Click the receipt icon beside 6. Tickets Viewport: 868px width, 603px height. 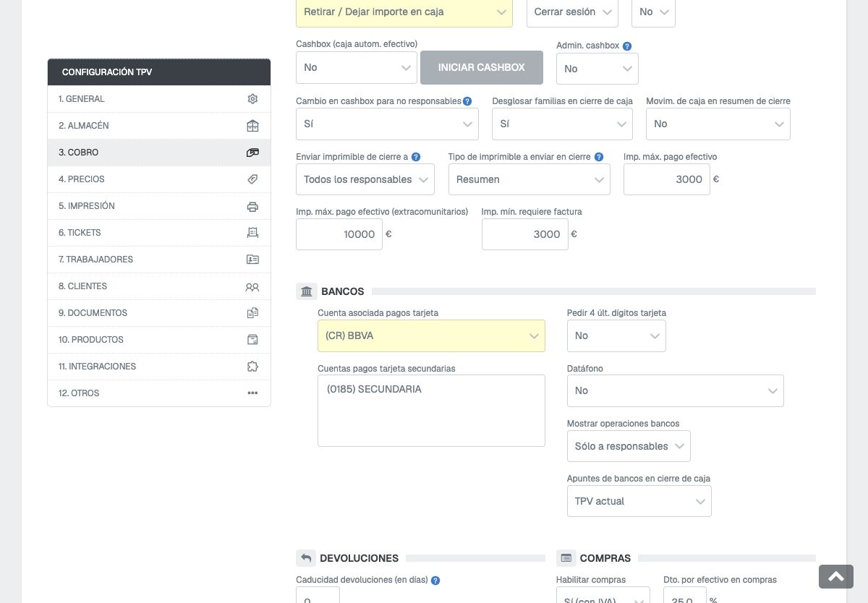click(x=252, y=233)
